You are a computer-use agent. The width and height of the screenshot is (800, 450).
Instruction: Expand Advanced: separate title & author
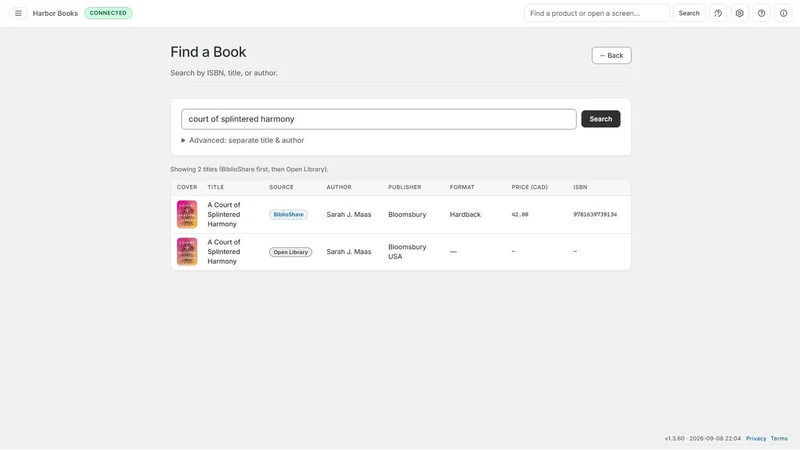pyautogui.click(x=243, y=140)
